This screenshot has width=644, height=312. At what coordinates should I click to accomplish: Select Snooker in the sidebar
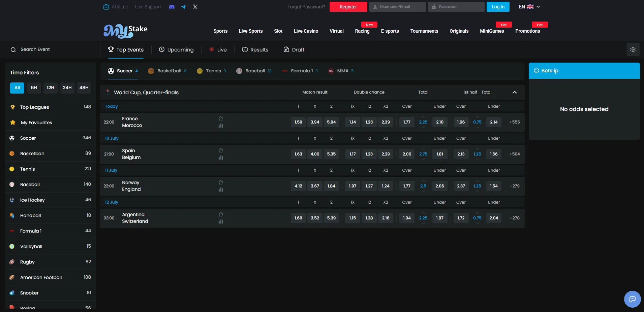tap(51, 293)
